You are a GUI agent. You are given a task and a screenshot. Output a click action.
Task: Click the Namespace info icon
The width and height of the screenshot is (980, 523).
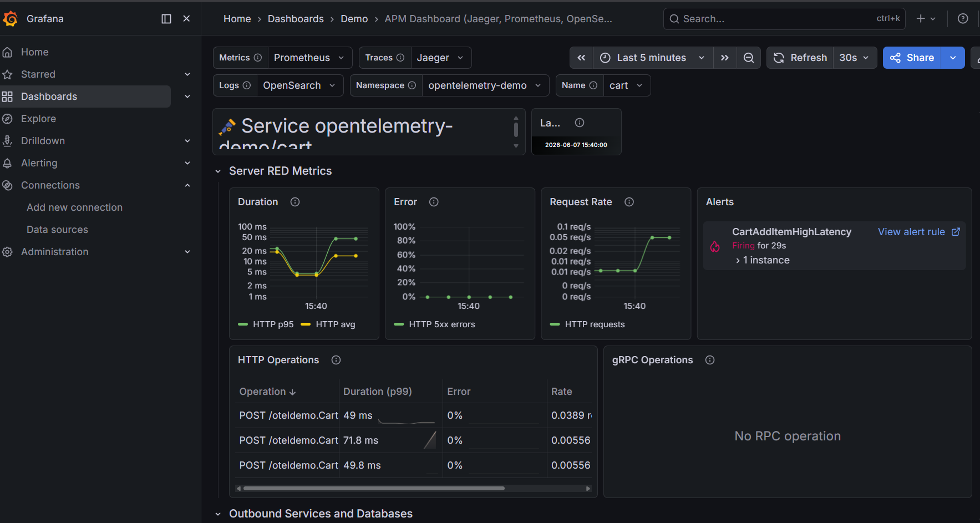pos(412,85)
